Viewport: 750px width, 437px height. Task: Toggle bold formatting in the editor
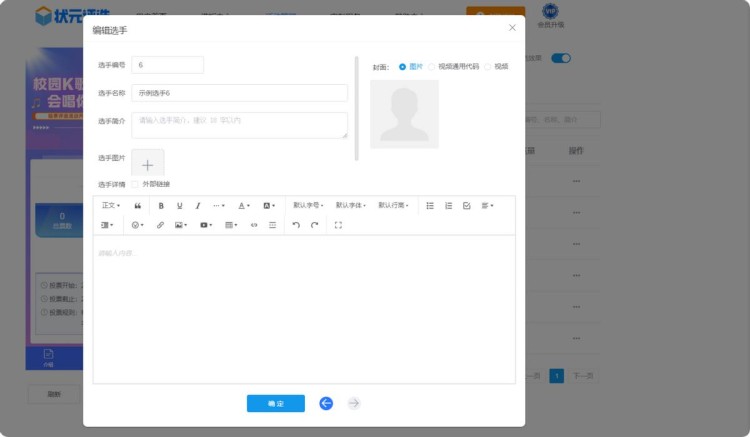tap(161, 205)
